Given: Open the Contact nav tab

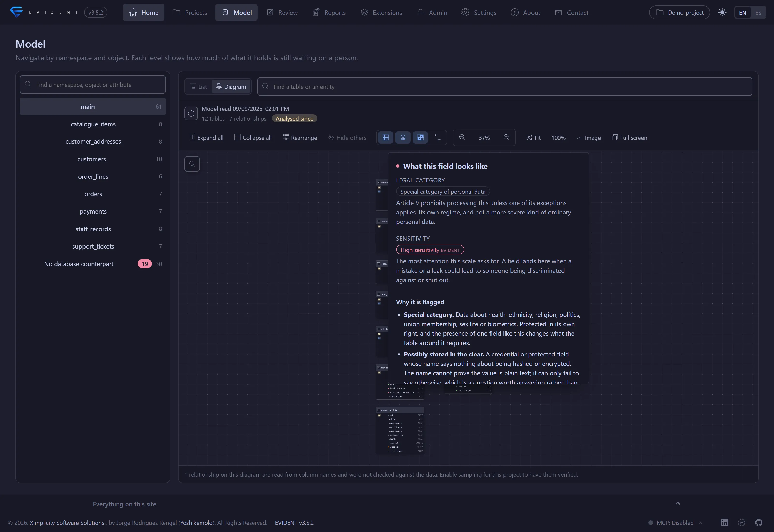Looking at the screenshot, I should (x=572, y=13).
